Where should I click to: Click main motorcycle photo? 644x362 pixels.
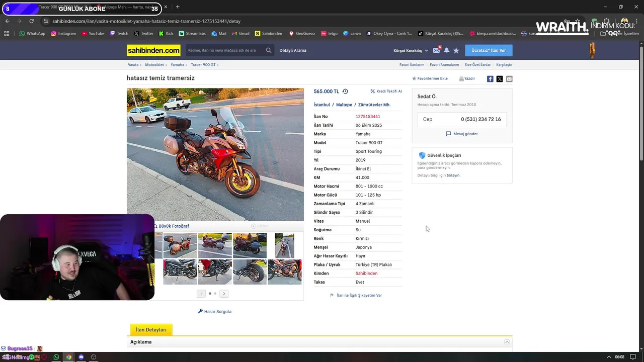(215, 154)
